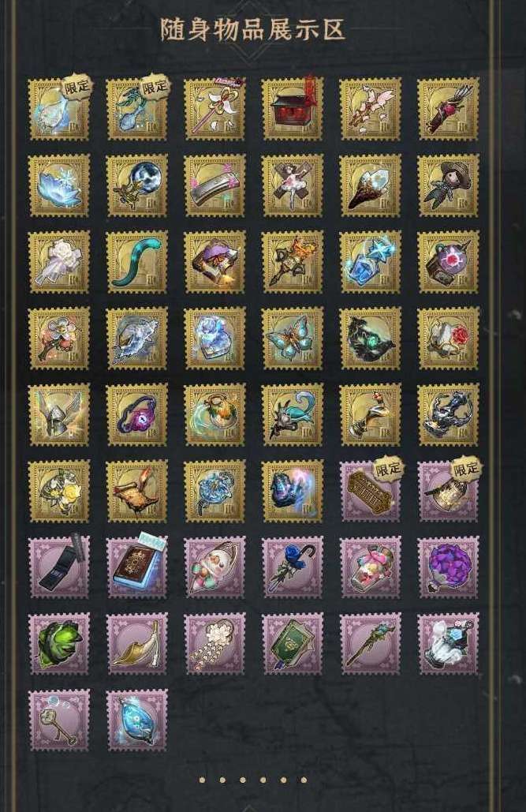The width and height of the screenshot is (526, 812).
Task: Click the limited purple ticket plaque stamp
Action: click(370, 491)
